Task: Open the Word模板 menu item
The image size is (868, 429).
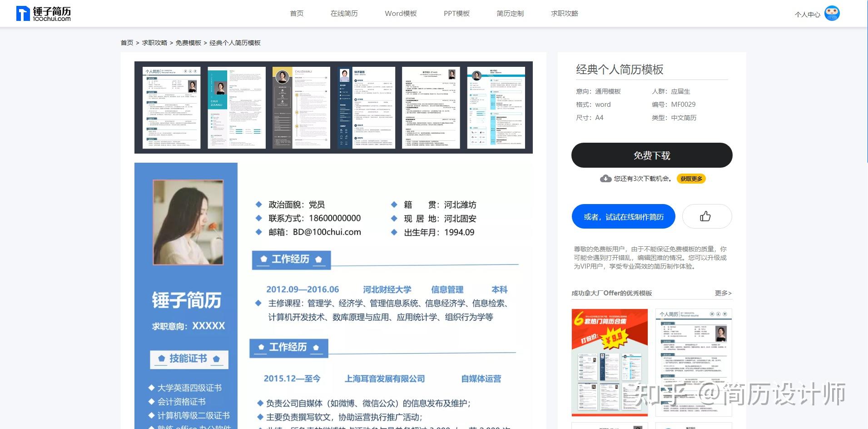Action: click(x=401, y=14)
